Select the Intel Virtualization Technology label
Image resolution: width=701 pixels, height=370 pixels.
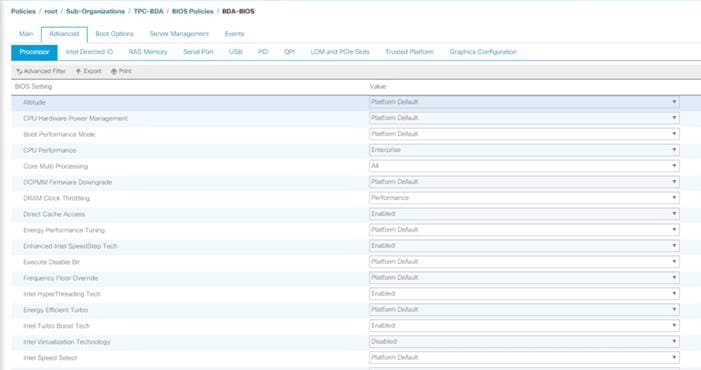click(x=67, y=342)
